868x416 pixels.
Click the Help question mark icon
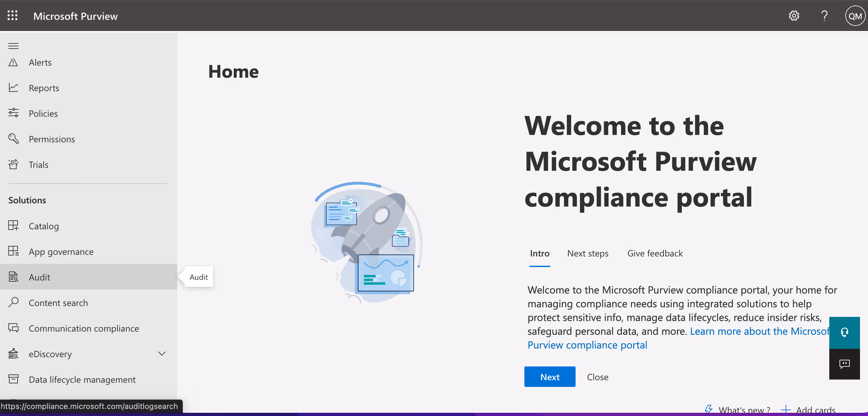tap(824, 16)
